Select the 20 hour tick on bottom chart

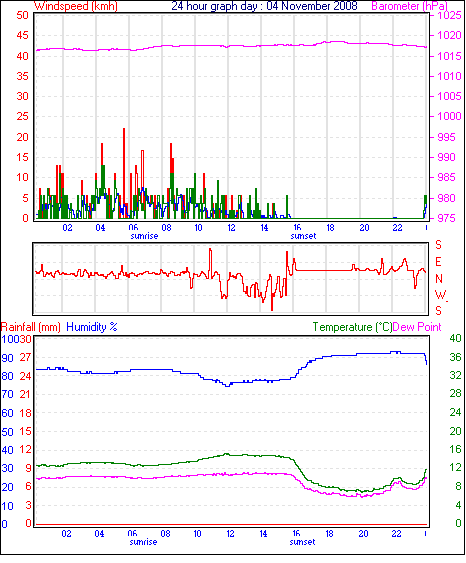click(x=363, y=534)
